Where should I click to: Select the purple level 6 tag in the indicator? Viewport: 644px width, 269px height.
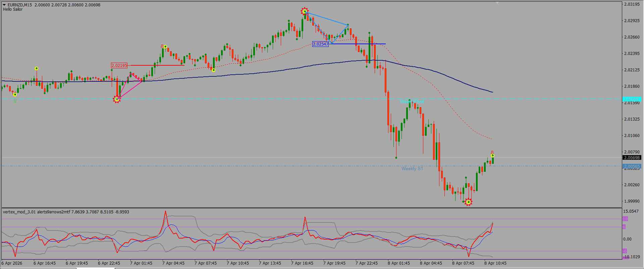coord(624,227)
